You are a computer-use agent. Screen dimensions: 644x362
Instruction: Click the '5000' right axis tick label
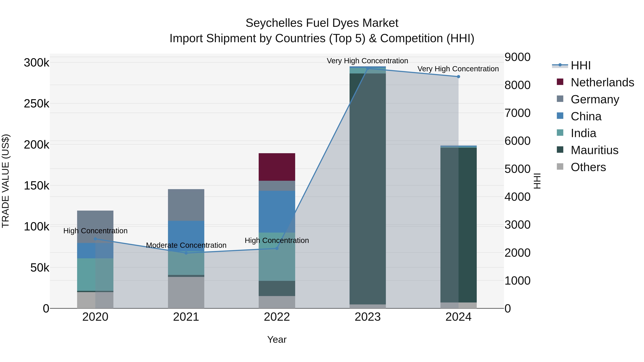(x=518, y=169)
